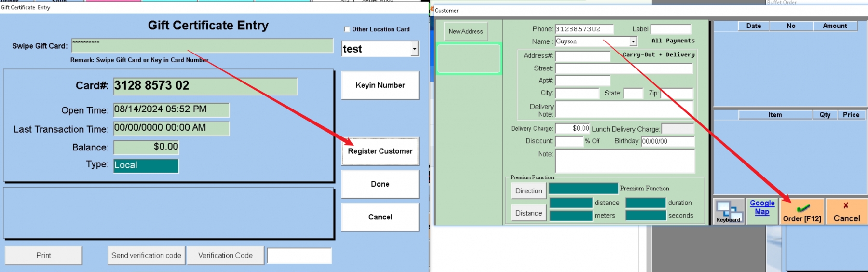This screenshot has width=868, height=272.
Task: Click the Register Customer button
Action: pos(380,151)
